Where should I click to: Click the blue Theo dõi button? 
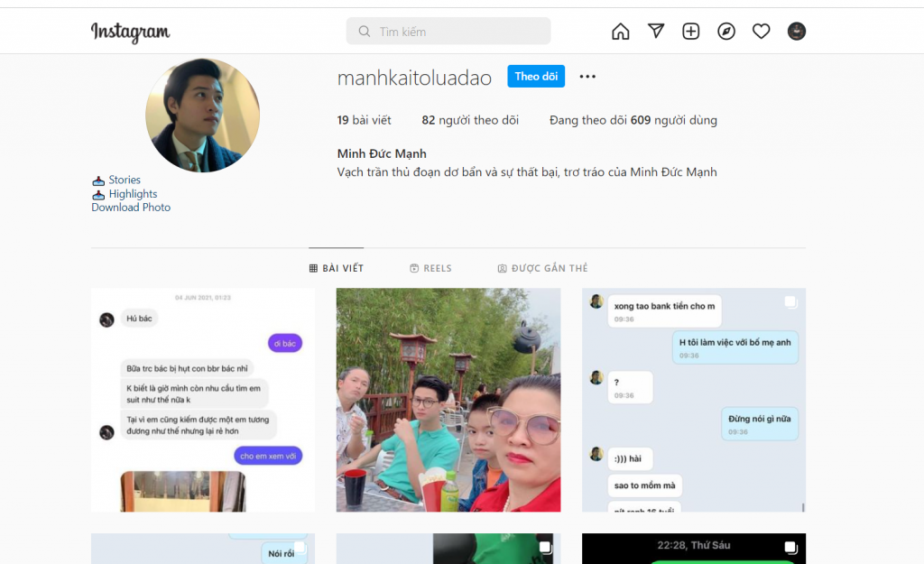[536, 77]
